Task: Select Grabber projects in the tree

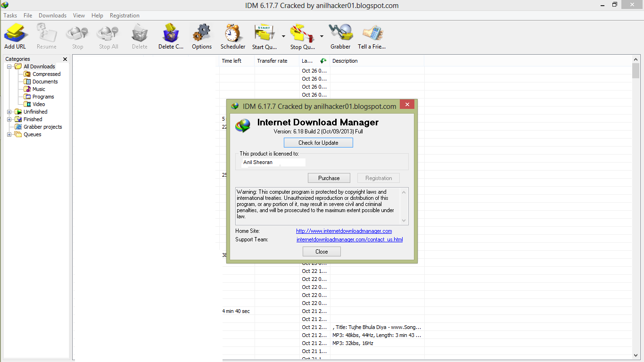Action: [42, 127]
